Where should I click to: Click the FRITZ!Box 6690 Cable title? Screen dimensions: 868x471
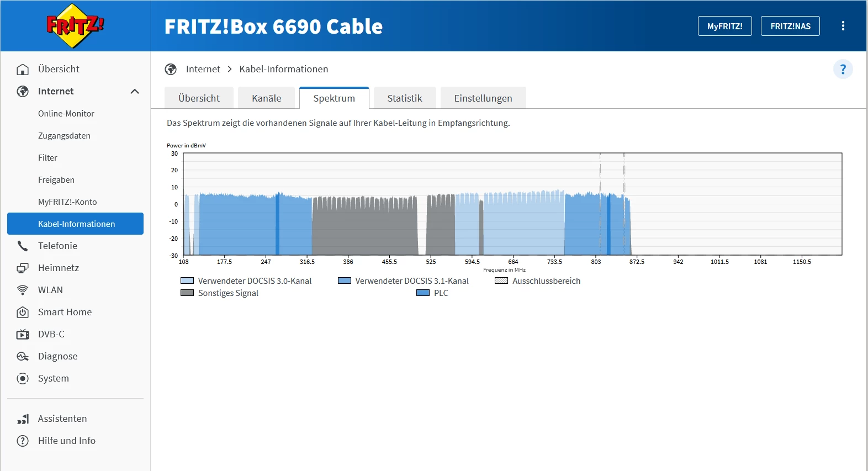pyautogui.click(x=273, y=27)
